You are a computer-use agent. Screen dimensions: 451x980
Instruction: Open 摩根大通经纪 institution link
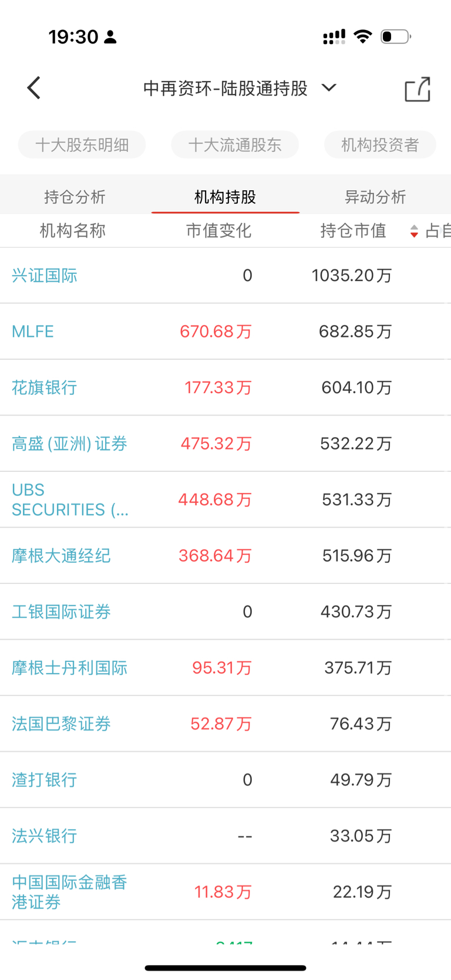click(61, 556)
